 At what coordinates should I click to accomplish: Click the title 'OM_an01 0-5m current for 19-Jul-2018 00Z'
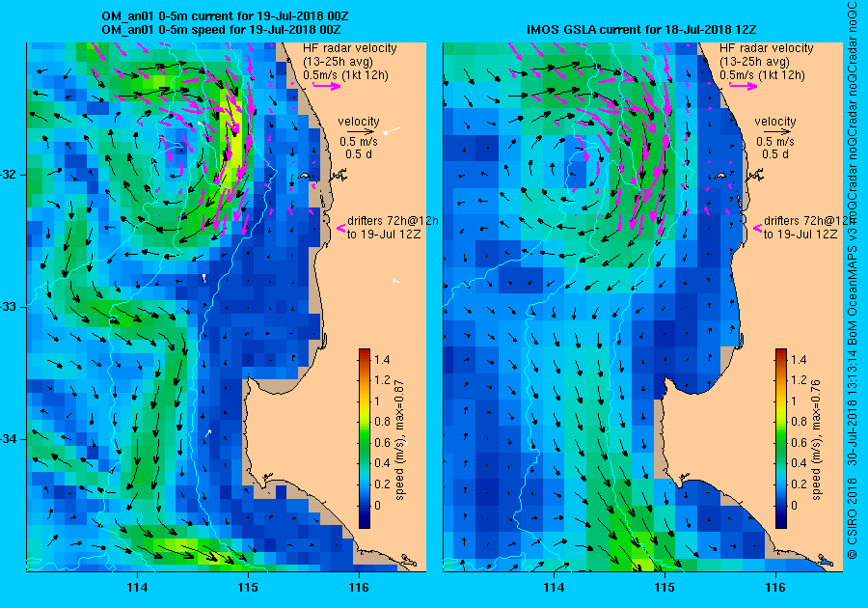click(x=226, y=16)
